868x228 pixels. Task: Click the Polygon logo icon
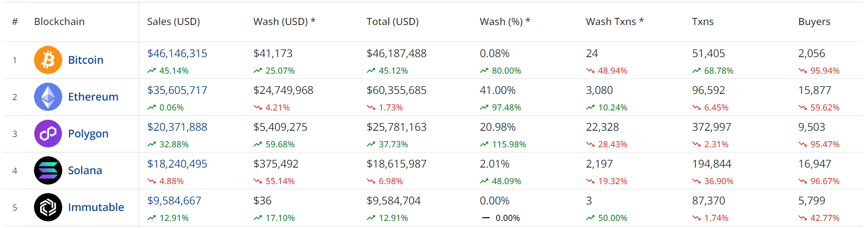click(x=48, y=134)
